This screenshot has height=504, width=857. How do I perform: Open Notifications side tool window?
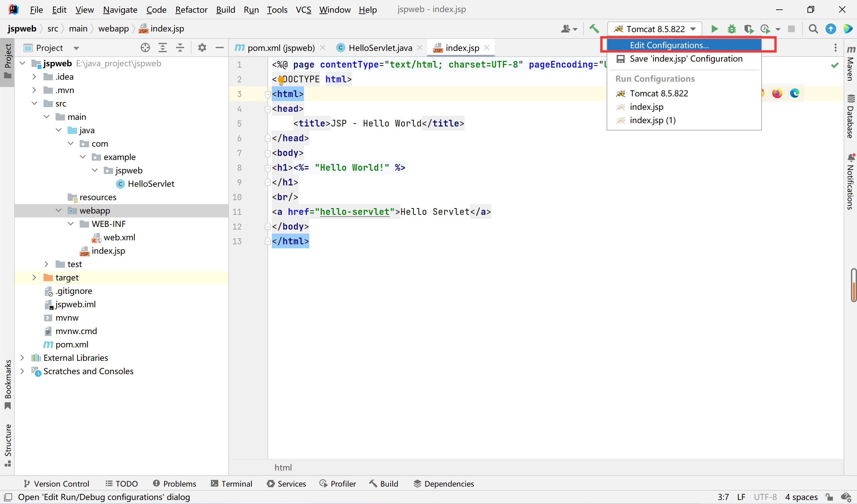point(851,181)
